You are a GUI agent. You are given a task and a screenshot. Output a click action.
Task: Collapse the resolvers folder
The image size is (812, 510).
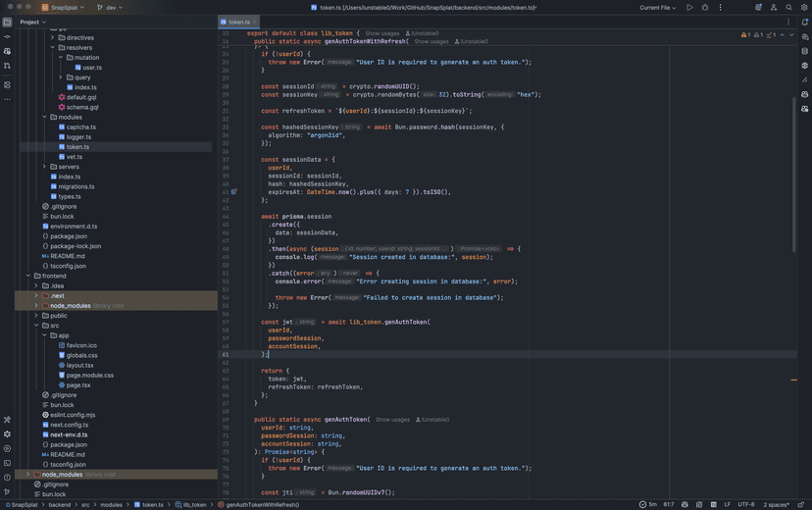pyautogui.click(x=51, y=47)
